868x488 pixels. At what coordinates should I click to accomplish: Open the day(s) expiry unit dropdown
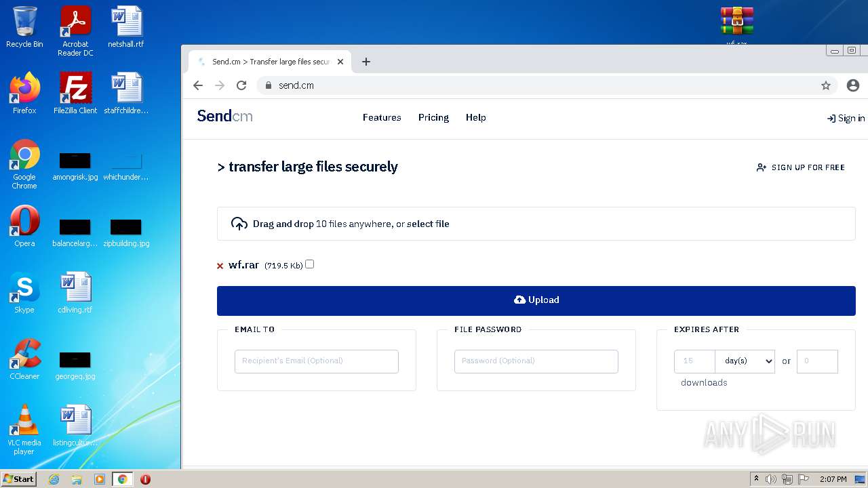[x=745, y=361]
